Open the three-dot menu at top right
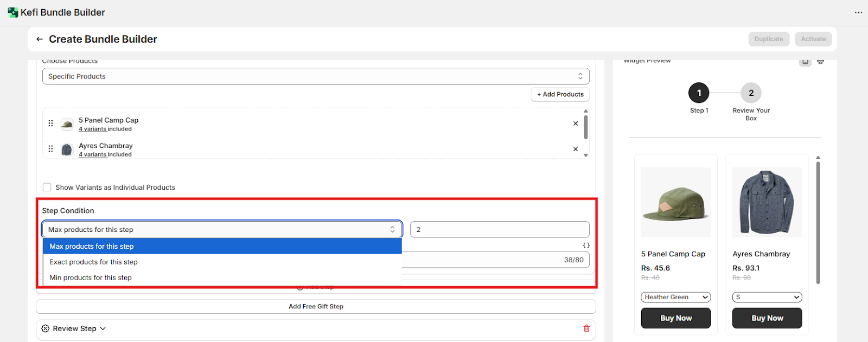This screenshot has width=868, height=342. click(858, 12)
